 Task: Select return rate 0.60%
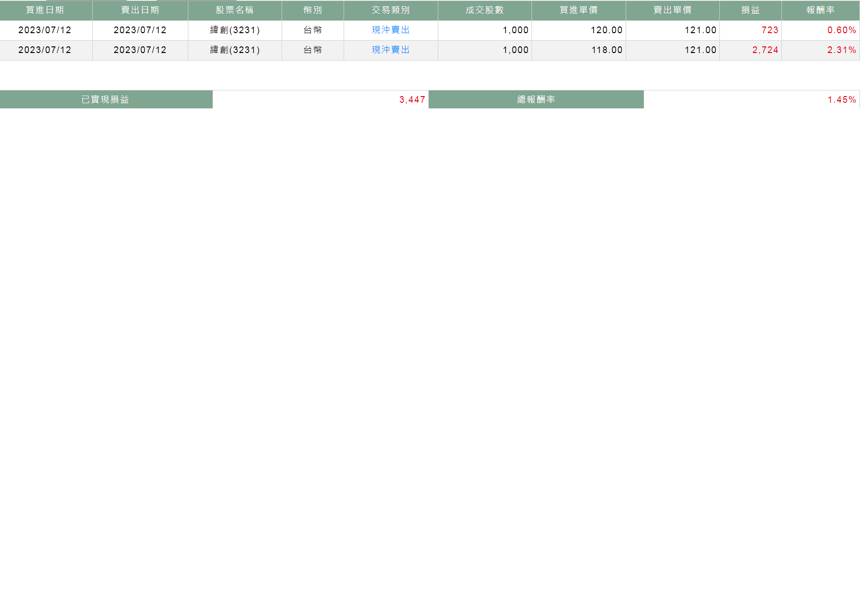(841, 30)
